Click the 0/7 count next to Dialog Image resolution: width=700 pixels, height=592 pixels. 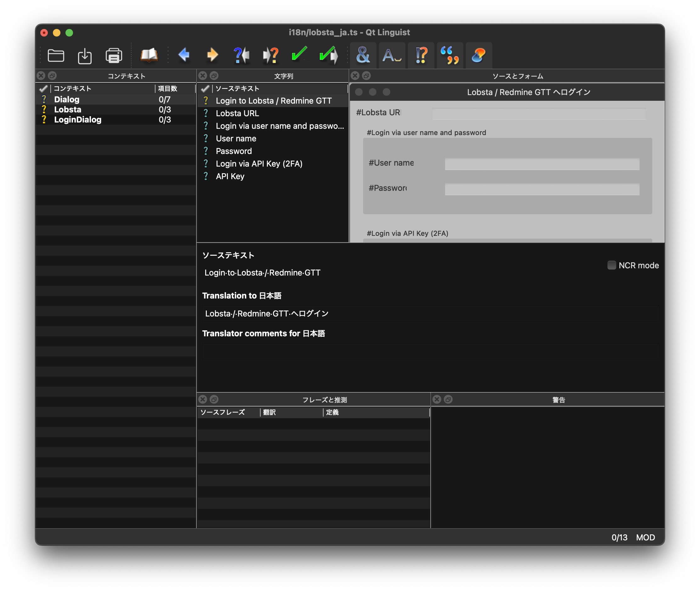click(x=165, y=99)
